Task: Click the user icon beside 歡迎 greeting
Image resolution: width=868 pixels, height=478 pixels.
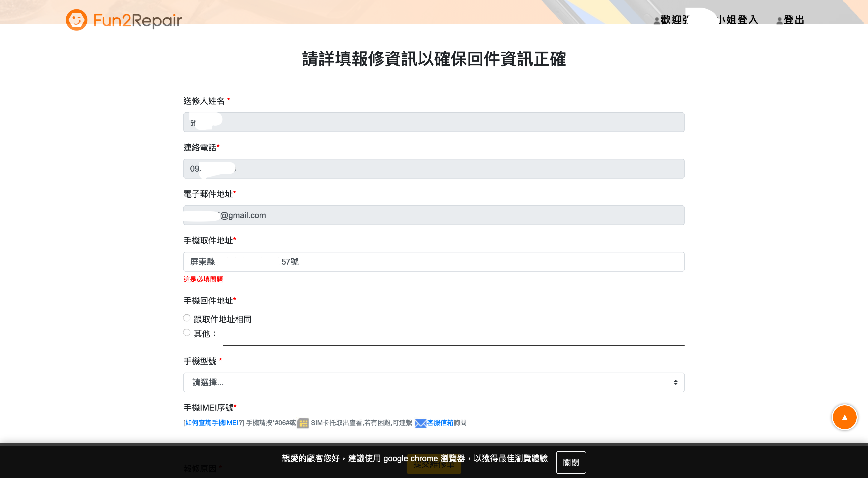Action: coord(657,21)
